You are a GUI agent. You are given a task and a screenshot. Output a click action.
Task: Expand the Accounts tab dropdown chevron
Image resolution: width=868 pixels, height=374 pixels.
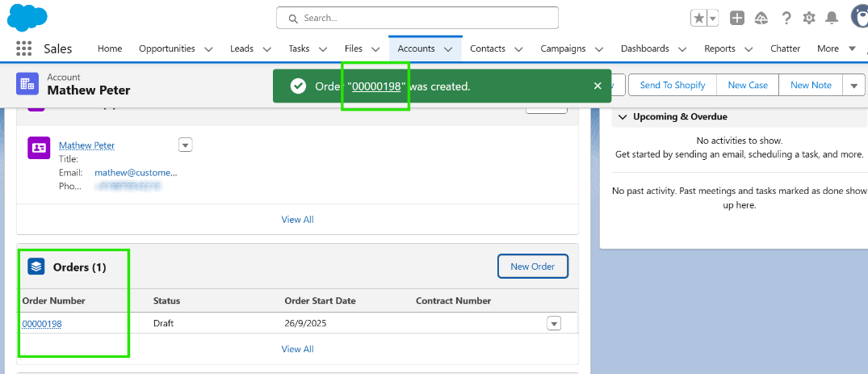pyautogui.click(x=448, y=48)
